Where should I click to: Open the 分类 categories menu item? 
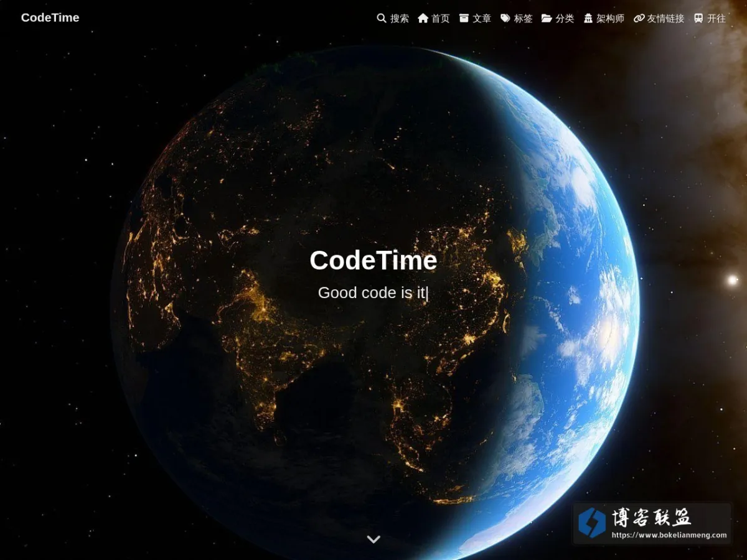pos(558,18)
